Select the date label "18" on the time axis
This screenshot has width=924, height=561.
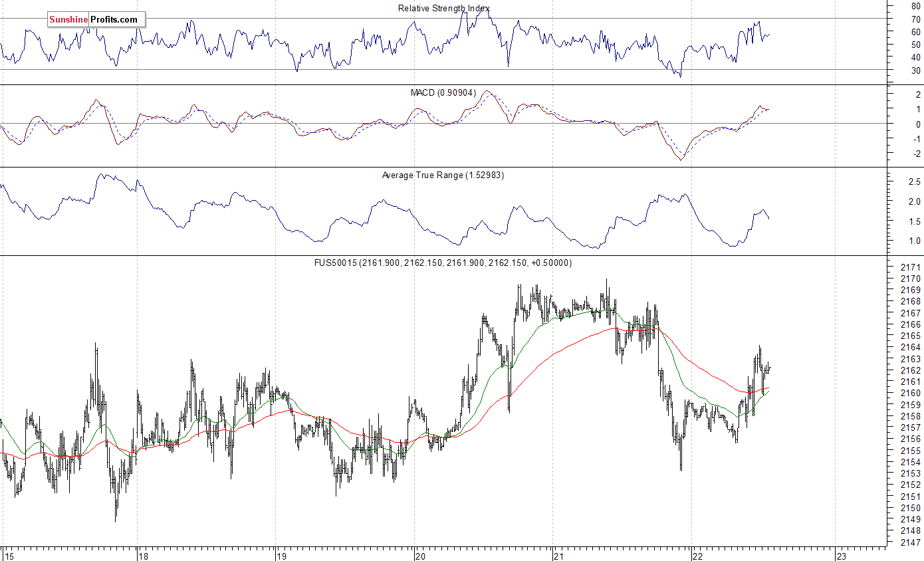143,556
